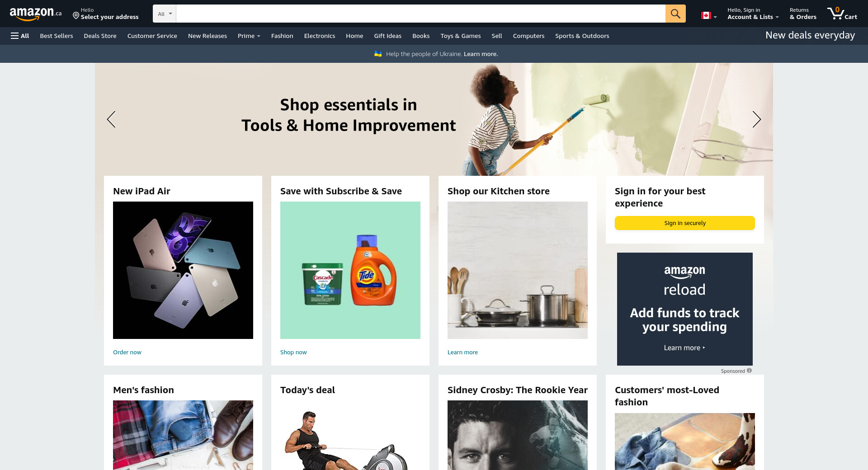Open the hamburger All menu
868x470 pixels.
(x=20, y=36)
